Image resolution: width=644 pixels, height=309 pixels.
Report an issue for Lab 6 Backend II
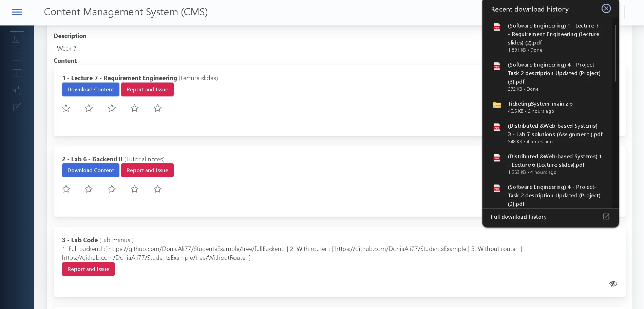[x=147, y=170]
